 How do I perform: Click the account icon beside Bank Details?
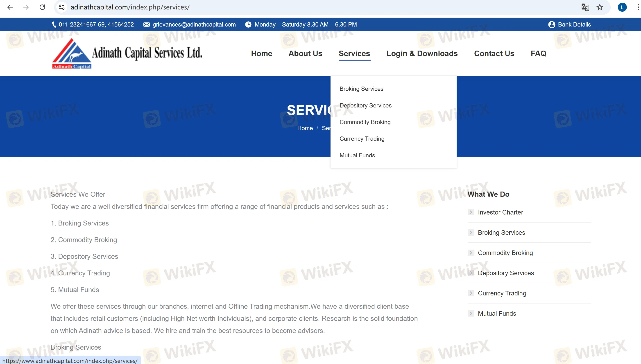pyautogui.click(x=551, y=24)
